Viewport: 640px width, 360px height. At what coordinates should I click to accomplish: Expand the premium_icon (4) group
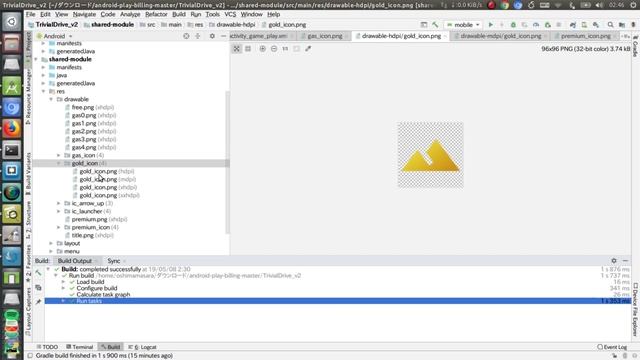(59, 227)
